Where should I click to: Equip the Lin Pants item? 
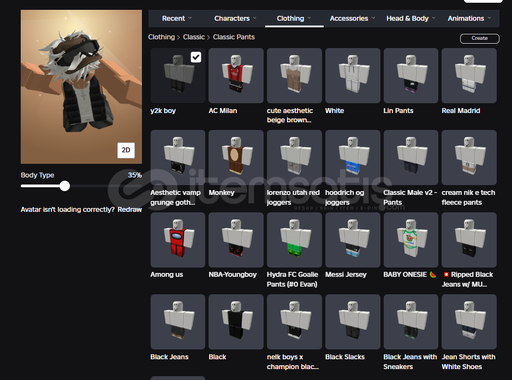(411, 75)
